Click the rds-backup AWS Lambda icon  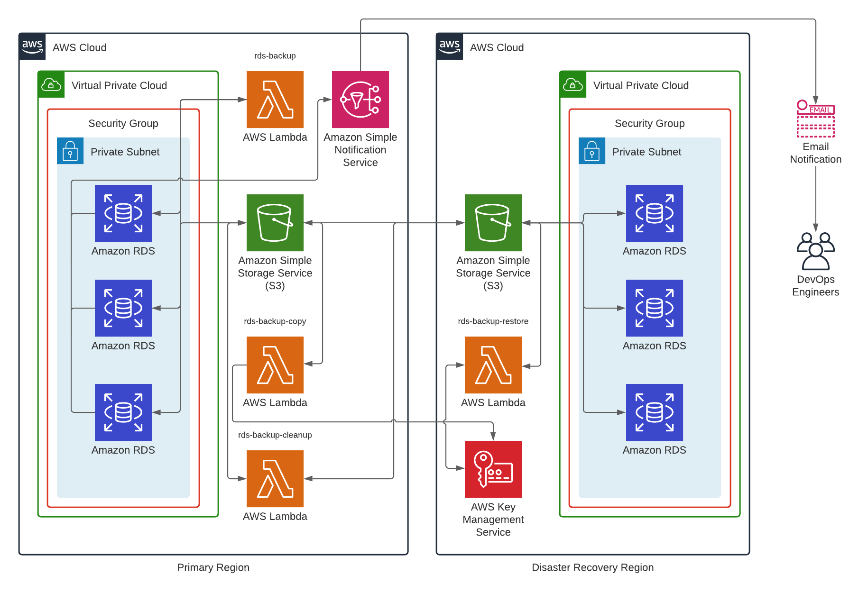pyautogui.click(x=275, y=100)
